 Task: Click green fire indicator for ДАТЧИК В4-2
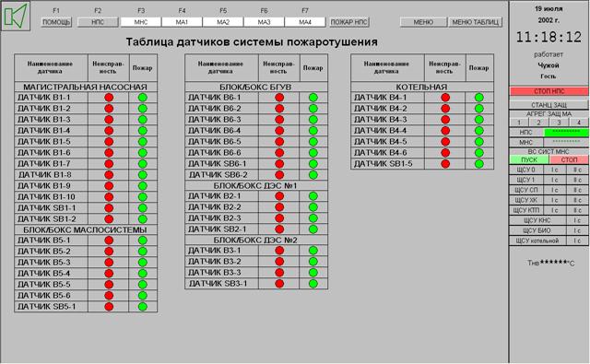tap(479, 109)
